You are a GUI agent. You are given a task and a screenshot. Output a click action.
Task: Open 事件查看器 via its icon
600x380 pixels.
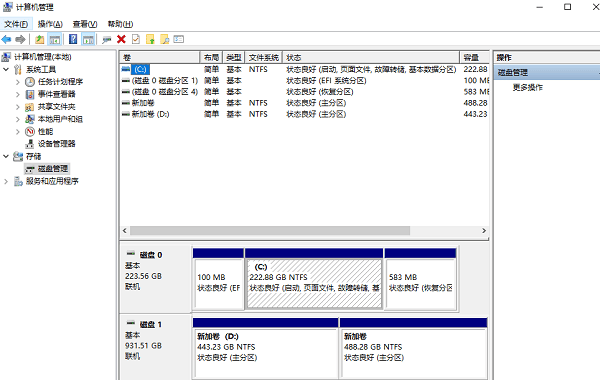point(30,94)
